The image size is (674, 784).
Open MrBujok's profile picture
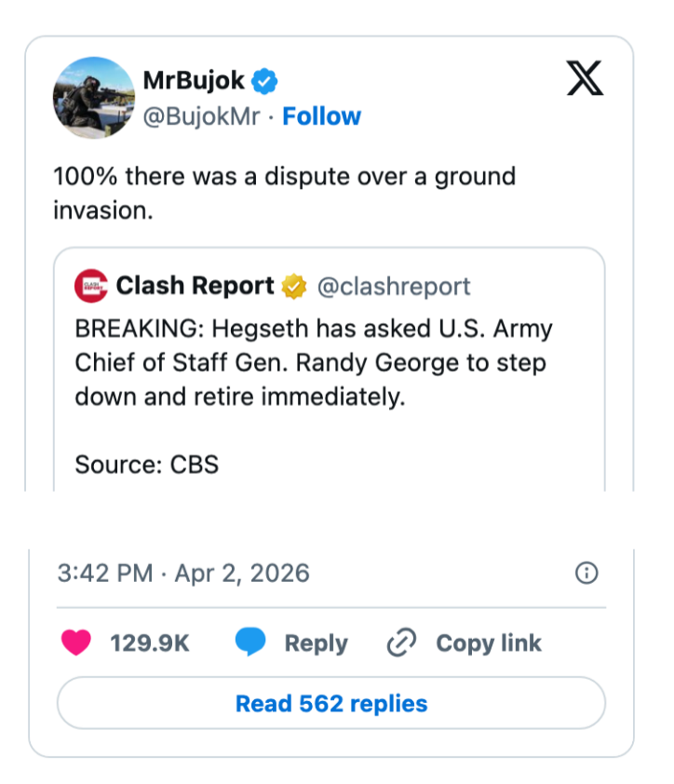95,98
